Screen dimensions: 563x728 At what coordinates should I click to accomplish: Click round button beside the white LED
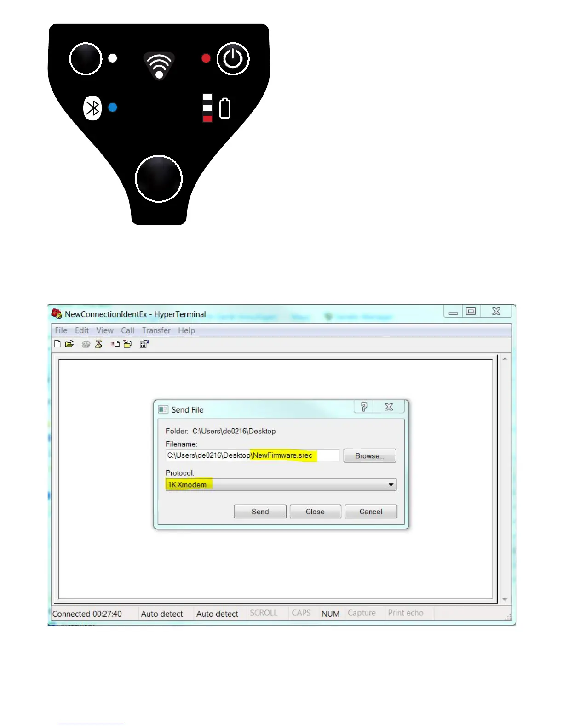[x=86, y=59]
